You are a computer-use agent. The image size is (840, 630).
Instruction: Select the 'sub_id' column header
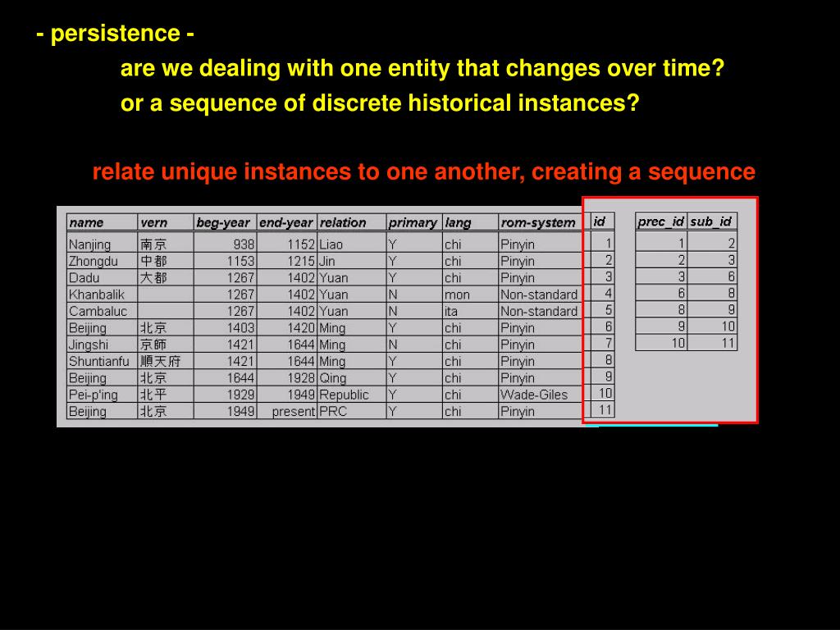tap(710, 221)
